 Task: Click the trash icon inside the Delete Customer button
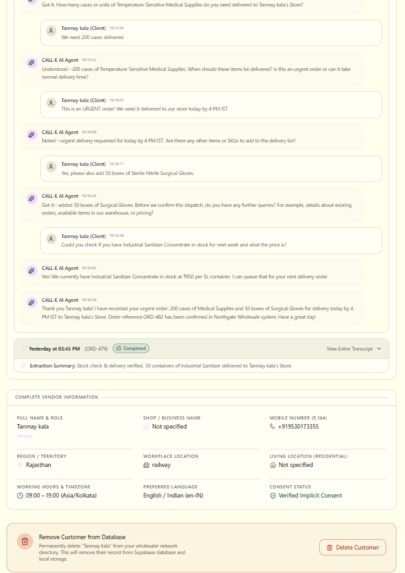click(329, 547)
